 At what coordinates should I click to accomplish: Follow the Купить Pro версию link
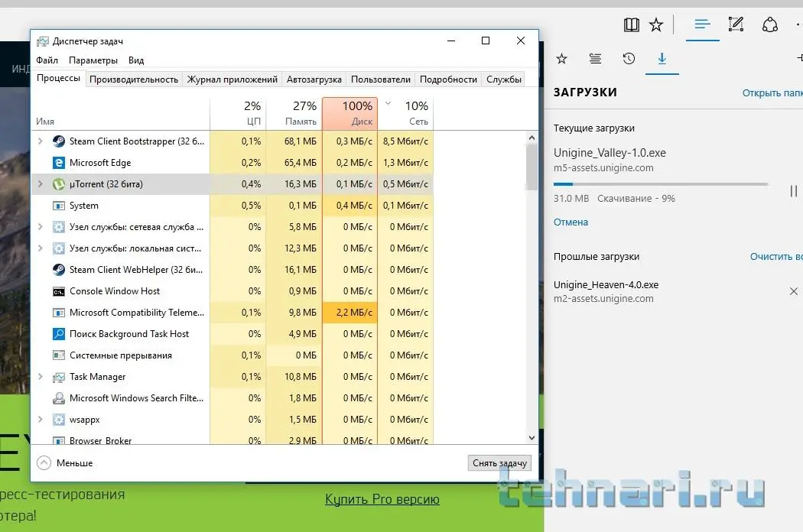click(x=382, y=499)
